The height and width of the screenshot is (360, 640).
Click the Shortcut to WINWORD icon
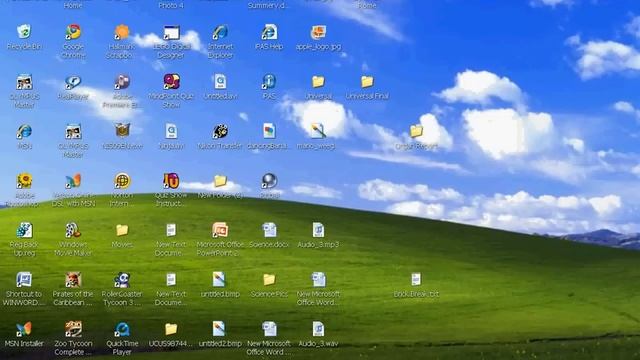coord(24,280)
